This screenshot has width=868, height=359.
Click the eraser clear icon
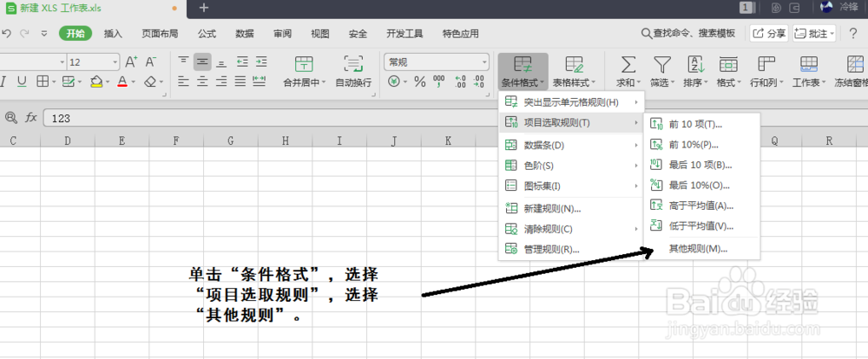coord(150,82)
